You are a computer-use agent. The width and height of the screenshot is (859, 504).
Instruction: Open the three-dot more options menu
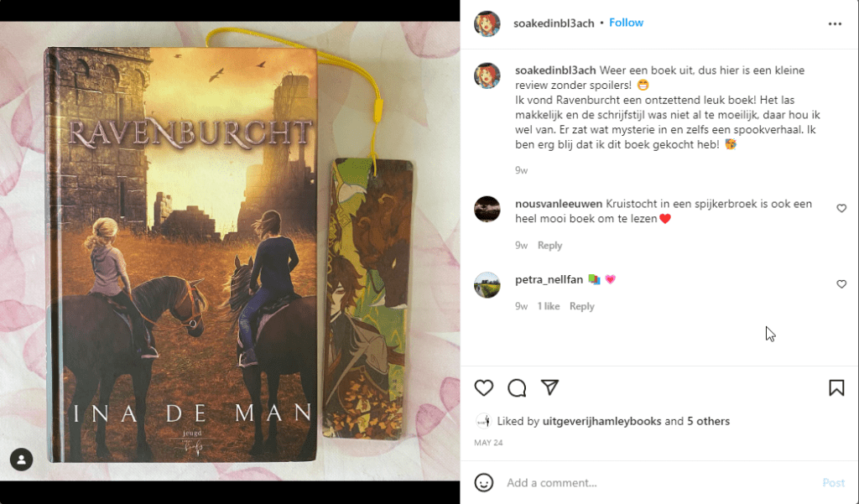coord(835,23)
